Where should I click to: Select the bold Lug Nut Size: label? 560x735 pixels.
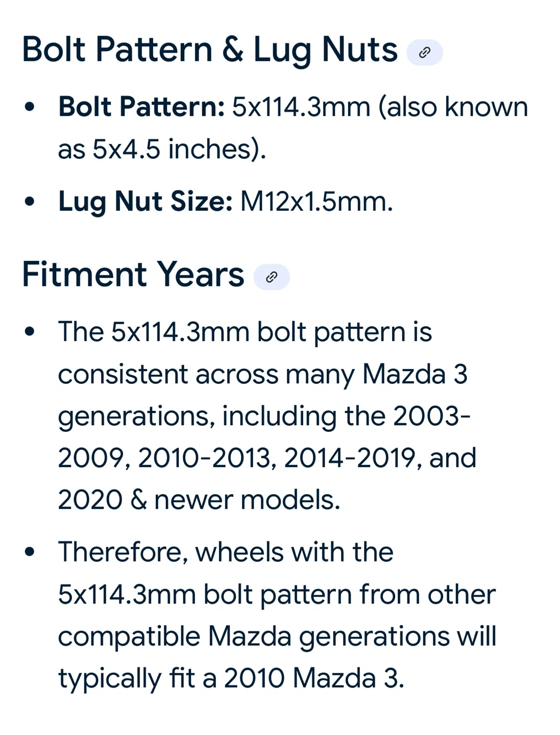[x=145, y=201]
